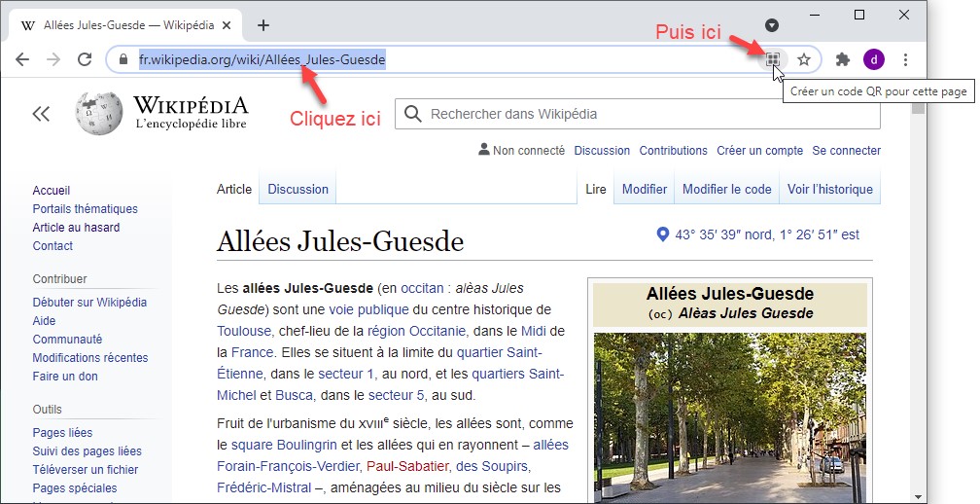Viewport: 980px width, 504px height.
Task: Click the QR code generator icon
Action: pyautogui.click(x=772, y=59)
